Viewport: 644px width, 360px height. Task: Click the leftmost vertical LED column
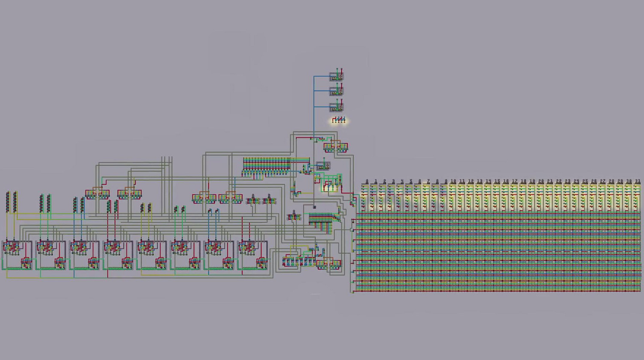point(8,202)
